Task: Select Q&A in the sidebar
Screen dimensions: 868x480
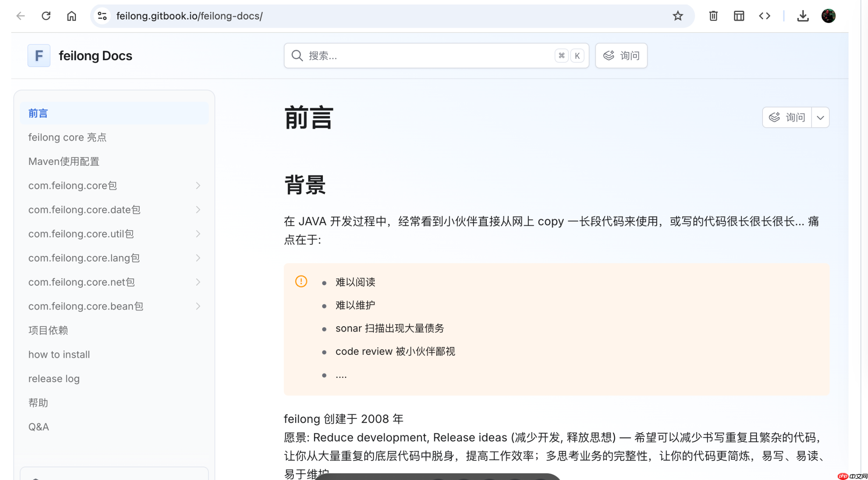Action: pos(39,426)
